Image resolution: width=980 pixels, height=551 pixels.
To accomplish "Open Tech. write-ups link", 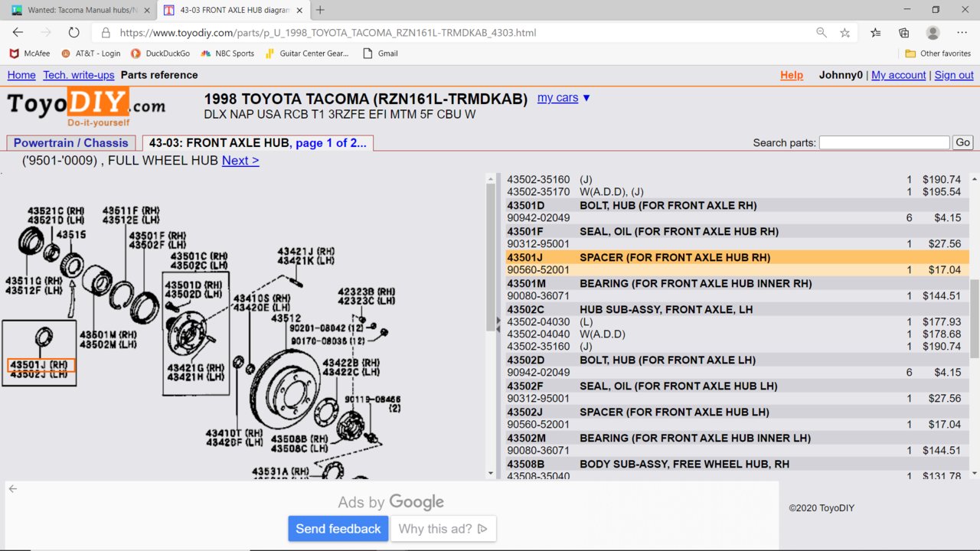I will pyautogui.click(x=79, y=75).
